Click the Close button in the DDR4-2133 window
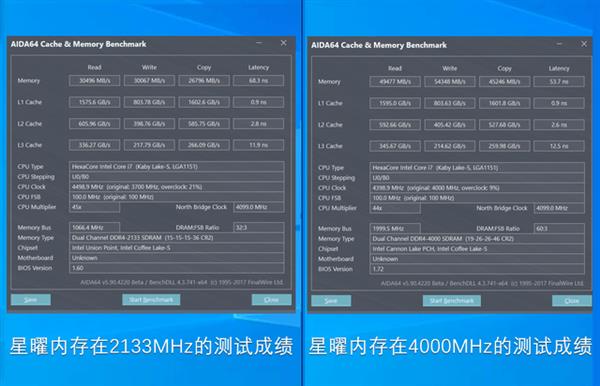Screen dimensions: 600x386 pyautogui.click(x=271, y=300)
